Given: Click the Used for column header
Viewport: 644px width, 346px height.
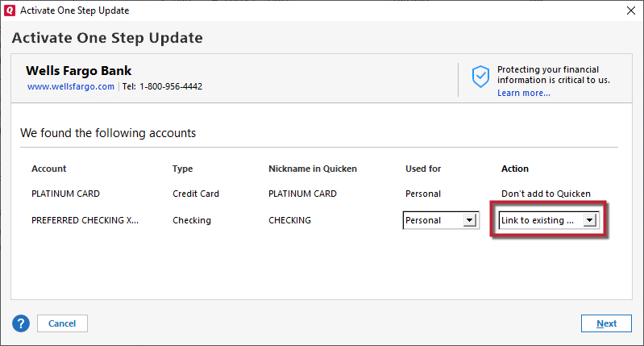Looking at the screenshot, I should 423,169.
